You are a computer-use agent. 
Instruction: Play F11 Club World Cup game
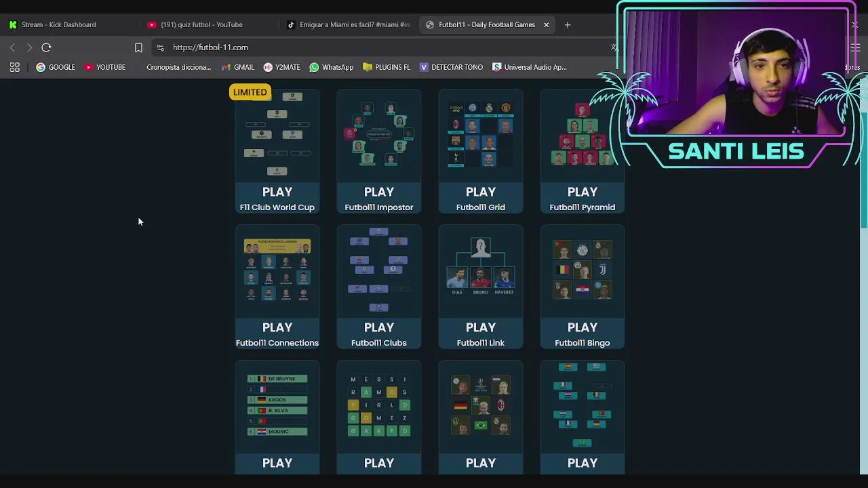tap(277, 192)
